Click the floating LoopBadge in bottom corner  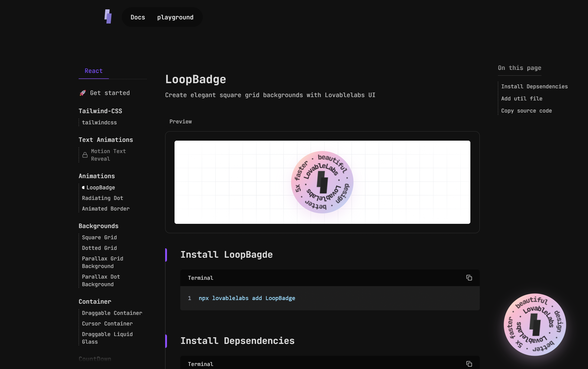click(x=535, y=325)
